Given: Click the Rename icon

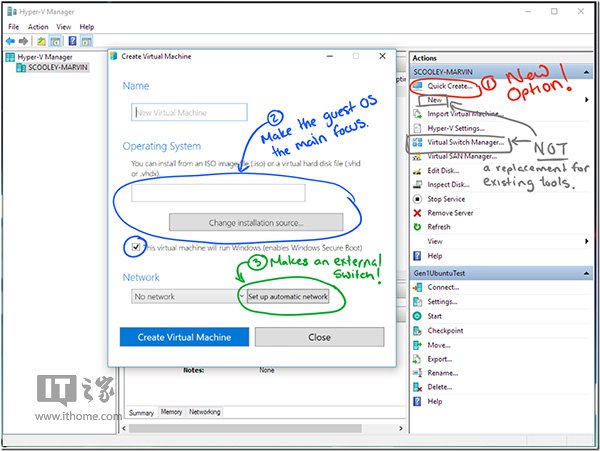Looking at the screenshot, I should pyautogui.click(x=417, y=373).
